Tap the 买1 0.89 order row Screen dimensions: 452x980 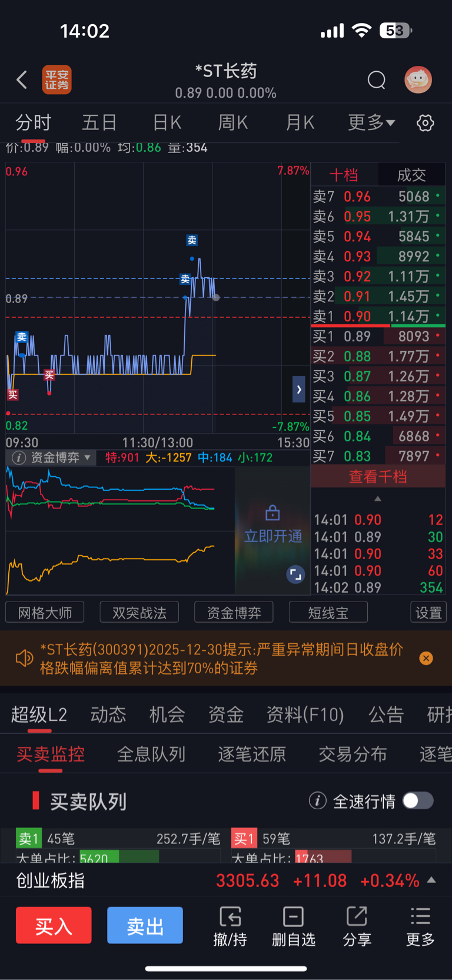[378, 336]
